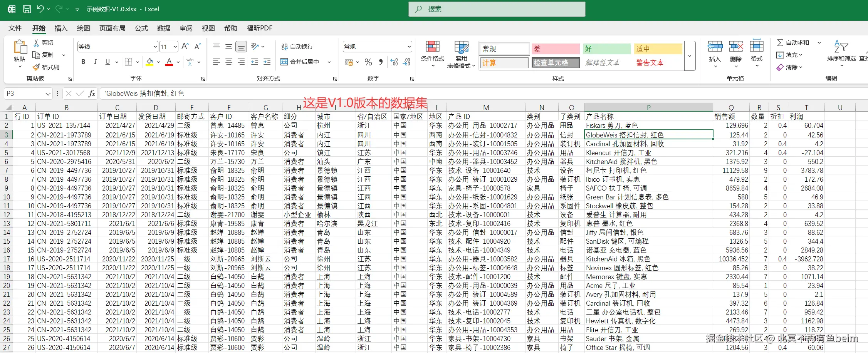The image size is (868, 353).
Task: Open the Insert (插入) ribbon tab
Action: (61, 28)
